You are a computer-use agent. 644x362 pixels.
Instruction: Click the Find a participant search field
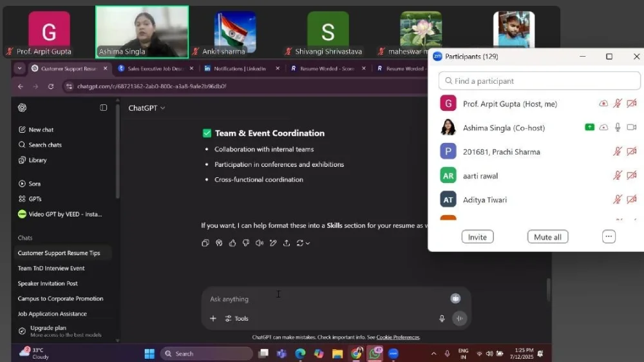540,81
